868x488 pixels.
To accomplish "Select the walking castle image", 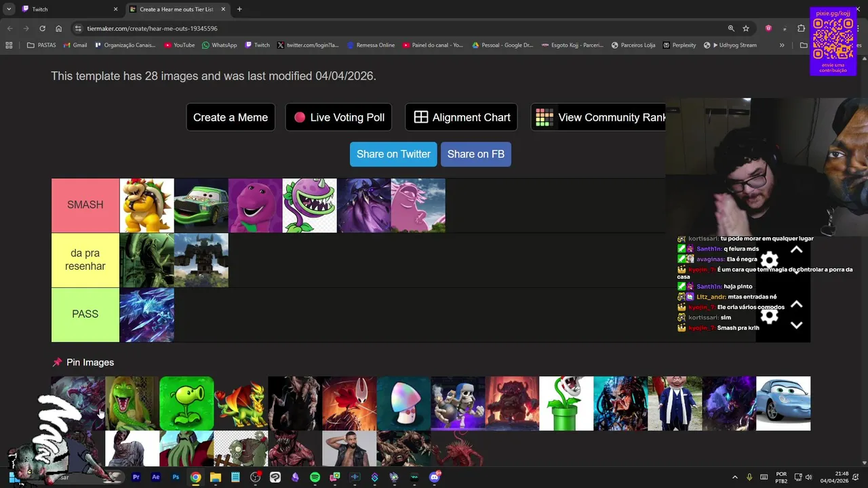I will (201, 260).
